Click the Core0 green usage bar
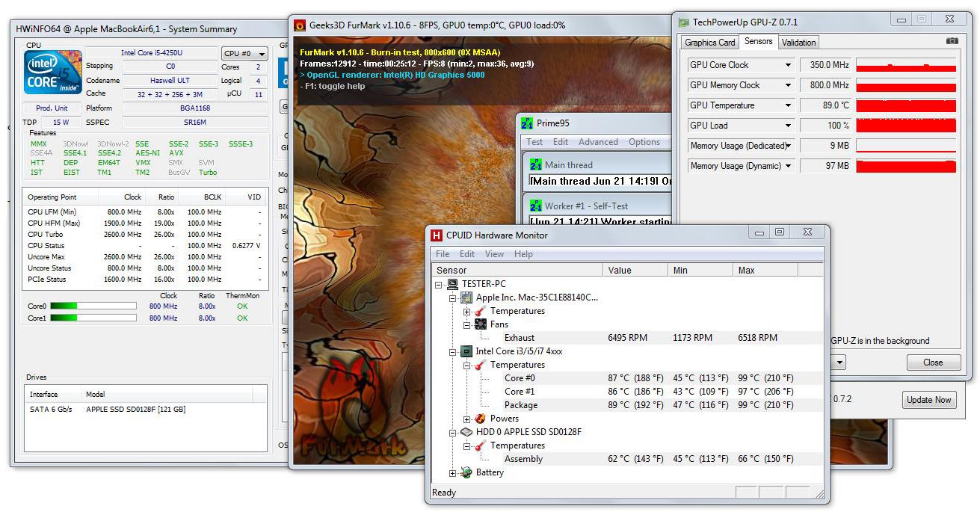This screenshot has width=980, height=512. (93, 306)
